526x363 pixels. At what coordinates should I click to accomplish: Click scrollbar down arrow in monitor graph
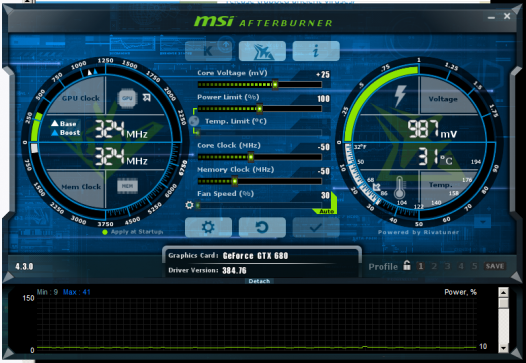click(x=503, y=348)
